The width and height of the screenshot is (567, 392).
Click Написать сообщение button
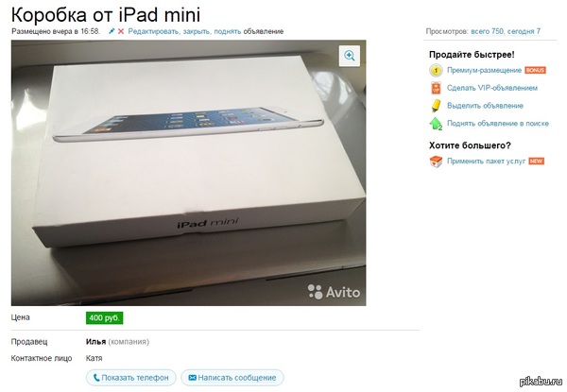coord(232,378)
